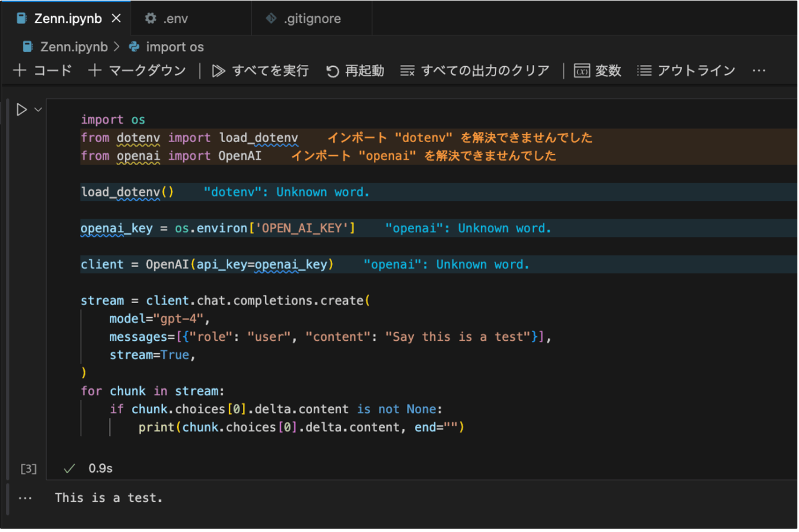Switch to the Zenn.ipynb tab

(x=68, y=18)
